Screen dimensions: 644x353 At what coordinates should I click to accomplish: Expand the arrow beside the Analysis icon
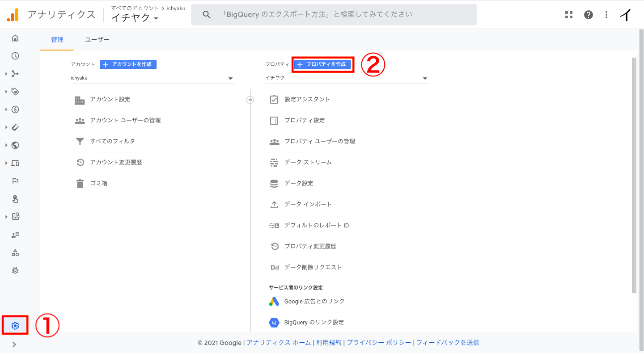tap(6, 217)
